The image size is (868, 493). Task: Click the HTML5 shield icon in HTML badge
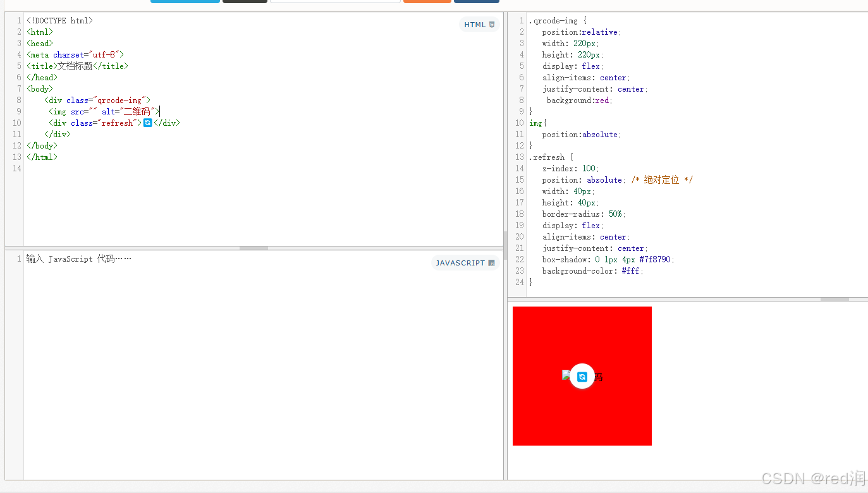(x=492, y=25)
